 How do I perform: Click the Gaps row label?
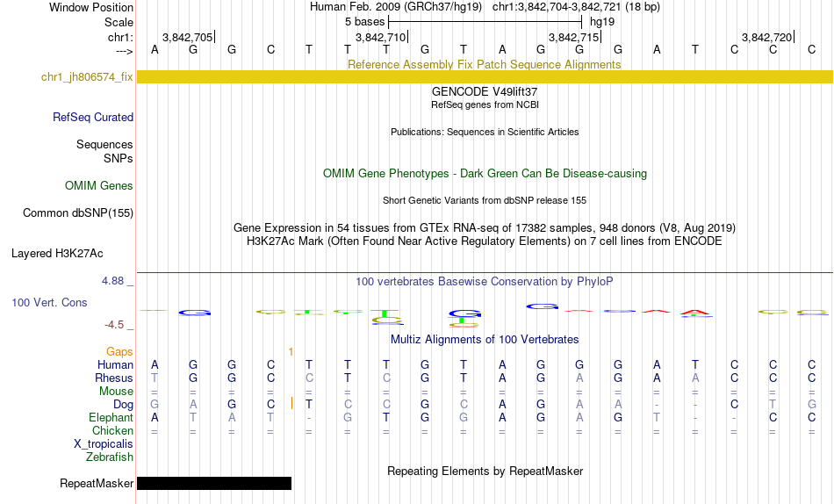[x=119, y=352]
